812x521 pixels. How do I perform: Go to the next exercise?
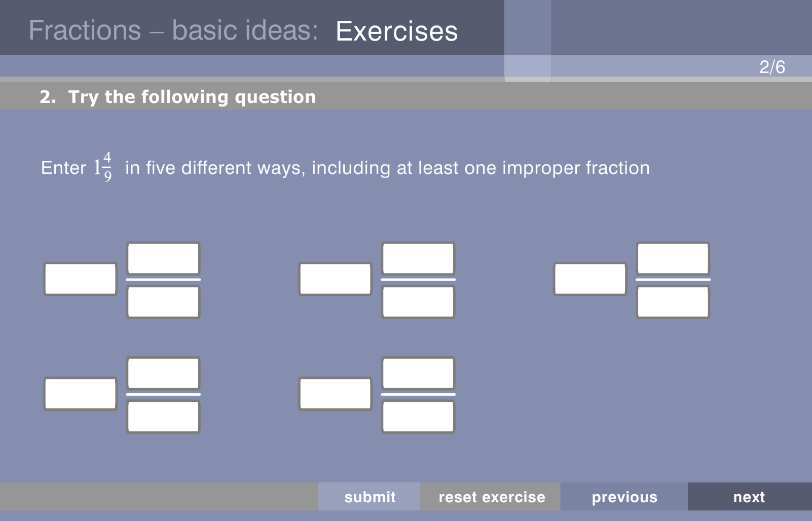point(750,497)
